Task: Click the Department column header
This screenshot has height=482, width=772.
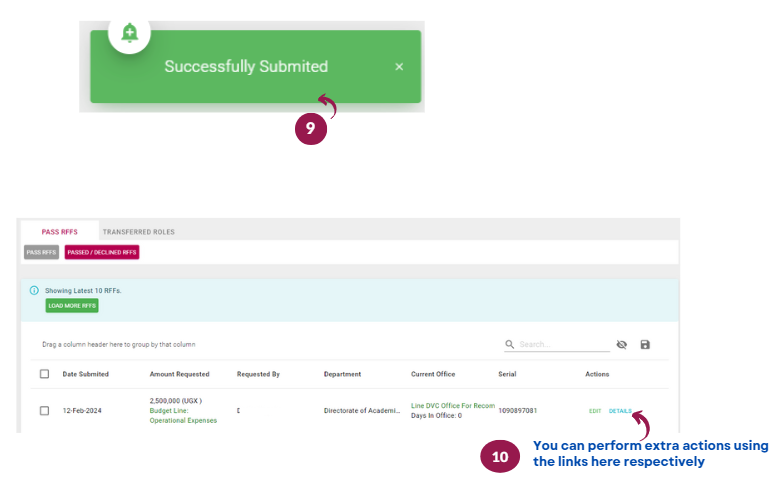Action: tap(343, 374)
